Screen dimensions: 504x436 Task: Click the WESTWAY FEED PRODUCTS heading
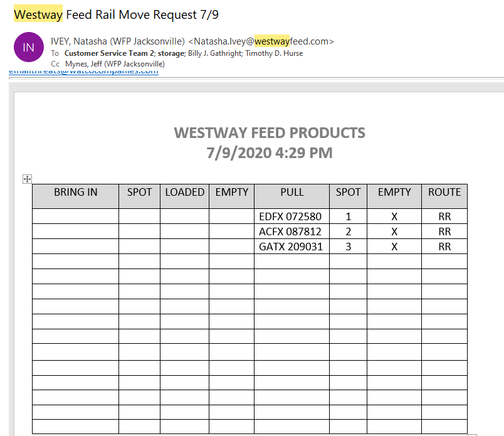click(x=270, y=132)
